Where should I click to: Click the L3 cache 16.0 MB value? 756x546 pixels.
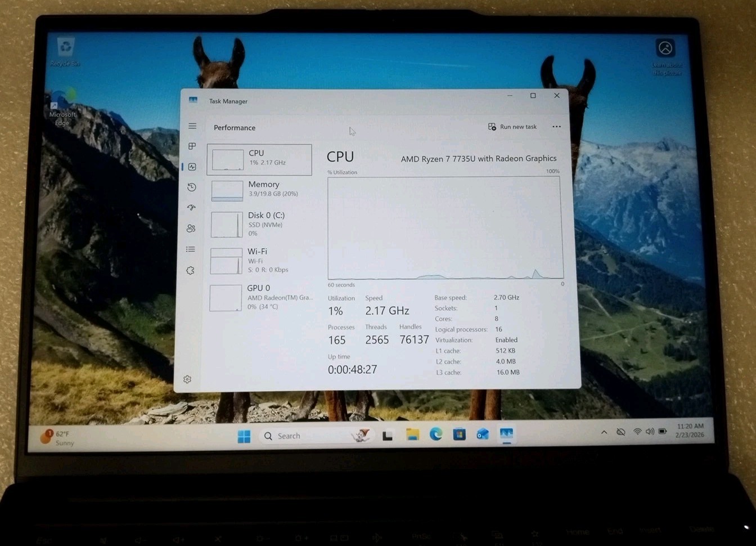coord(508,373)
